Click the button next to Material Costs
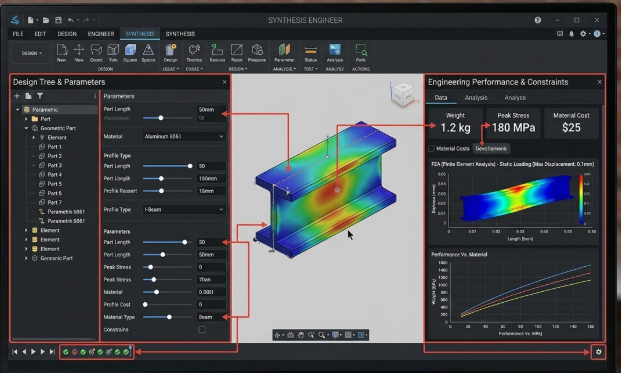621x373 pixels. point(491,148)
